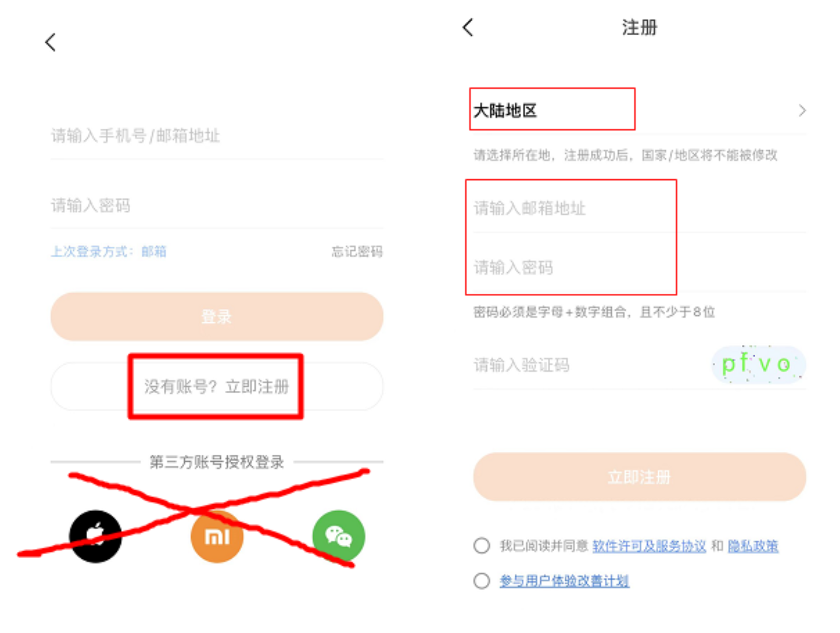Image resolution: width=840 pixels, height=633 pixels.
Task: Sign in with Apple account icon
Action: 96,536
